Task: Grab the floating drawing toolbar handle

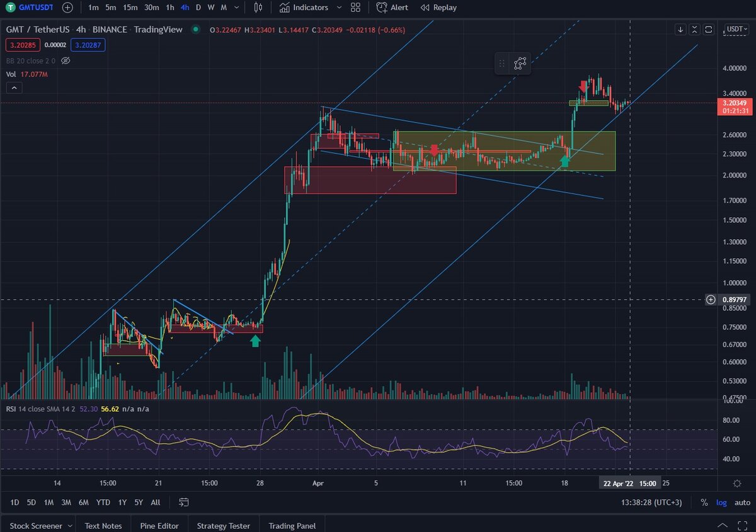Action: [x=502, y=63]
